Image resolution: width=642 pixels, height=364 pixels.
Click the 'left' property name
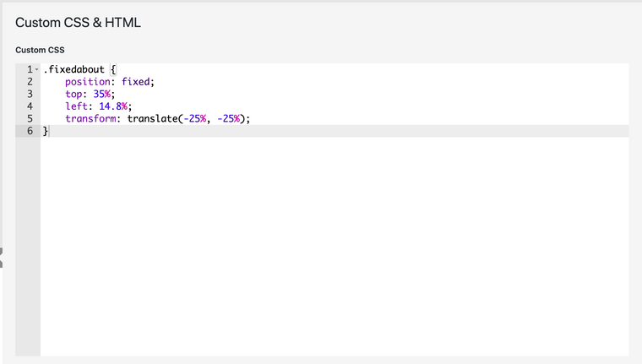coord(77,106)
